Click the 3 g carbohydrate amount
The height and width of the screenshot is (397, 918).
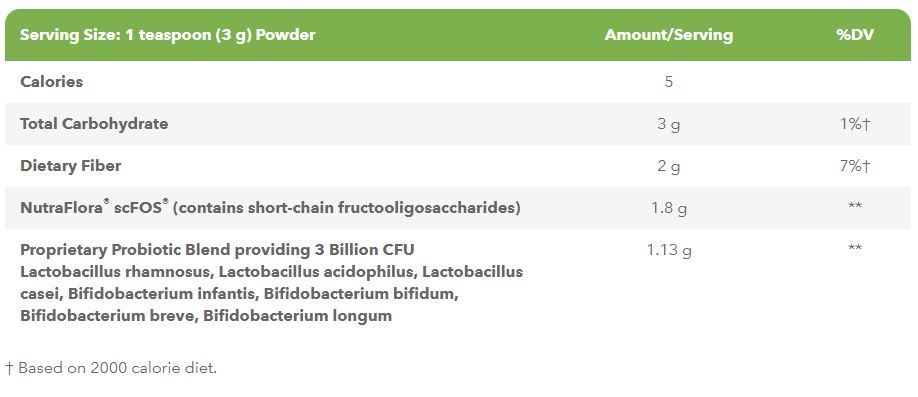tap(669, 124)
